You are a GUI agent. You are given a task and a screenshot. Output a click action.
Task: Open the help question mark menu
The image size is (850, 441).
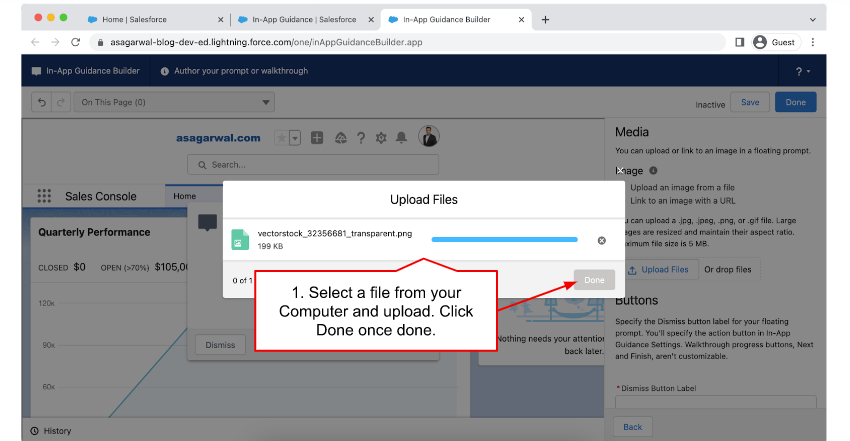pyautogui.click(x=802, y=72)
